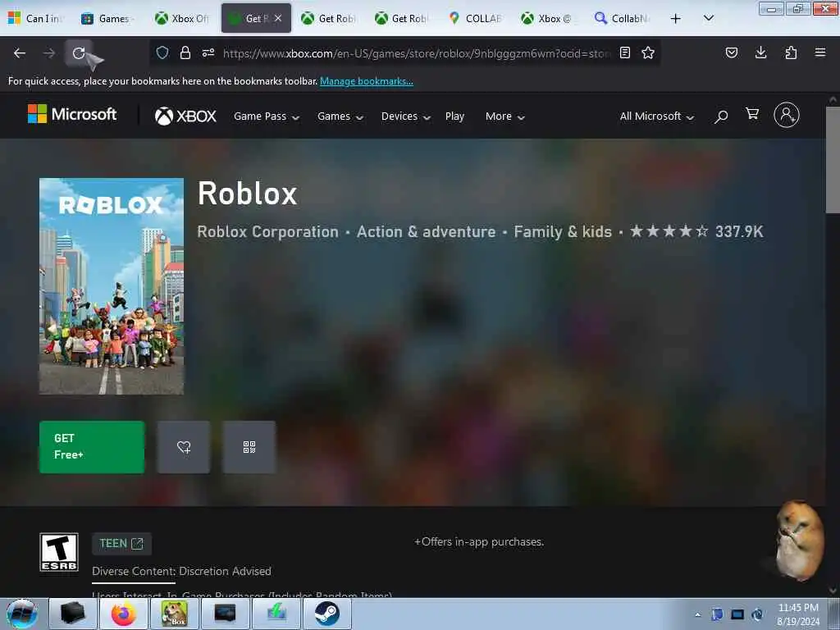The height and width of the screenshot is (630, 840).
Task: Switch to the Xbox Off tab
Action: 181,18
